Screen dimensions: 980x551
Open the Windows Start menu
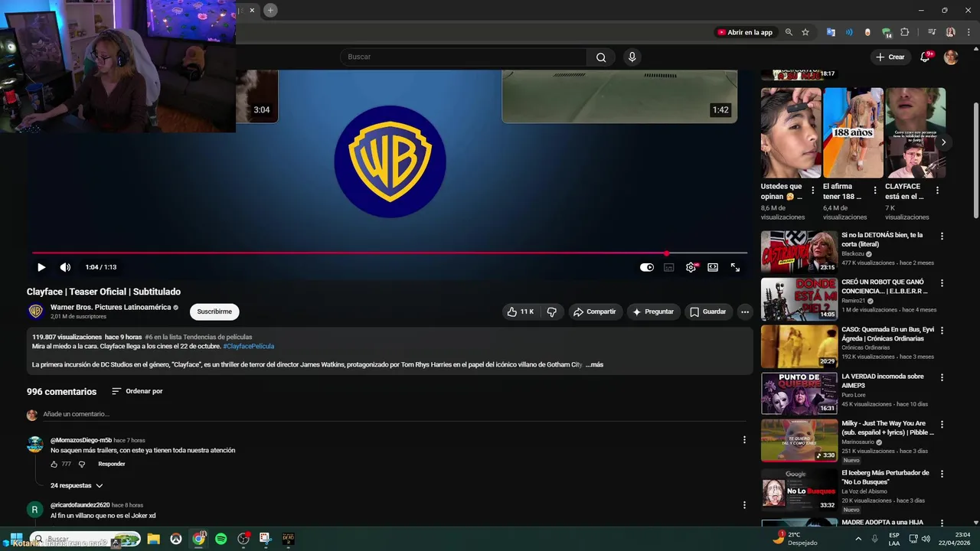[x=16, y=539]
